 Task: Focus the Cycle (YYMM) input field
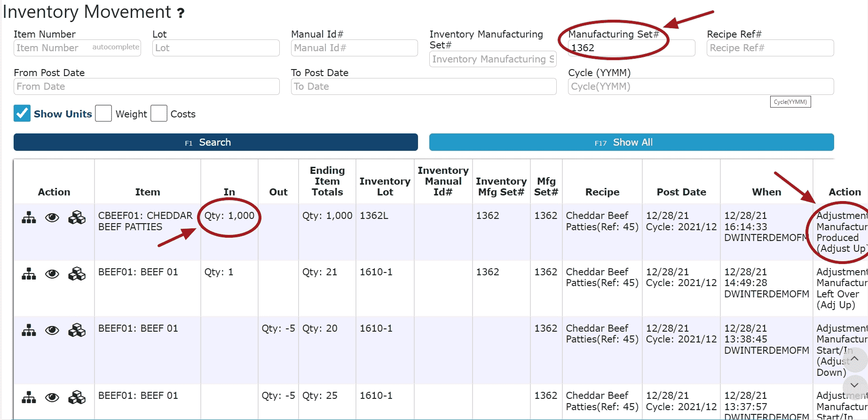click(x=701, y=86)
